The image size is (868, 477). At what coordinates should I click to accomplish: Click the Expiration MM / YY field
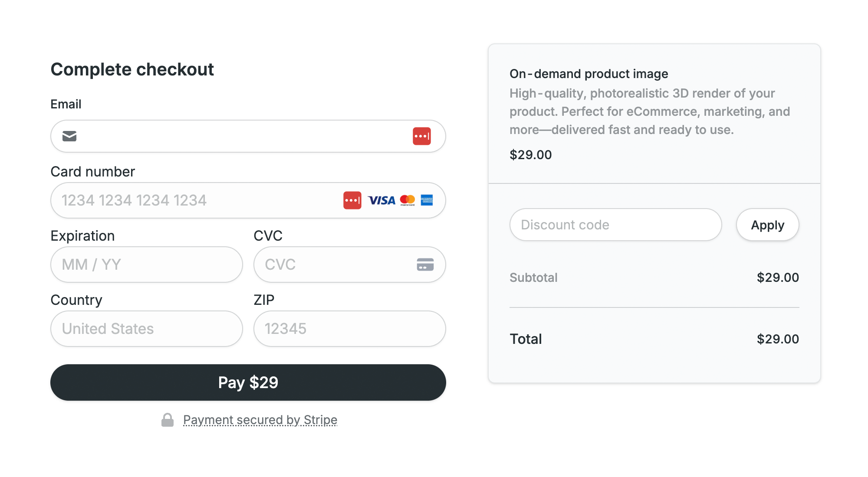click(x=147, y=265)
